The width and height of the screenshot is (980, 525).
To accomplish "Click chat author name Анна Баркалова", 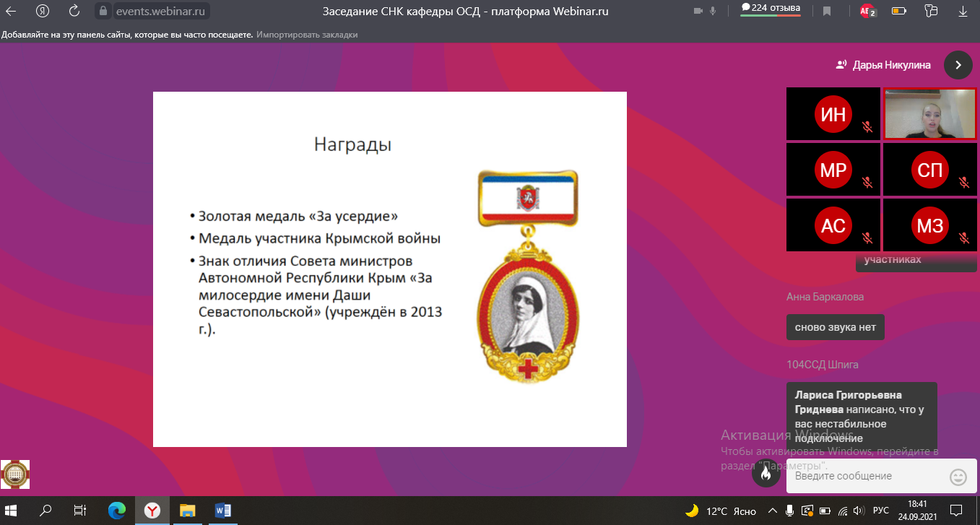I will pos(825,297).
